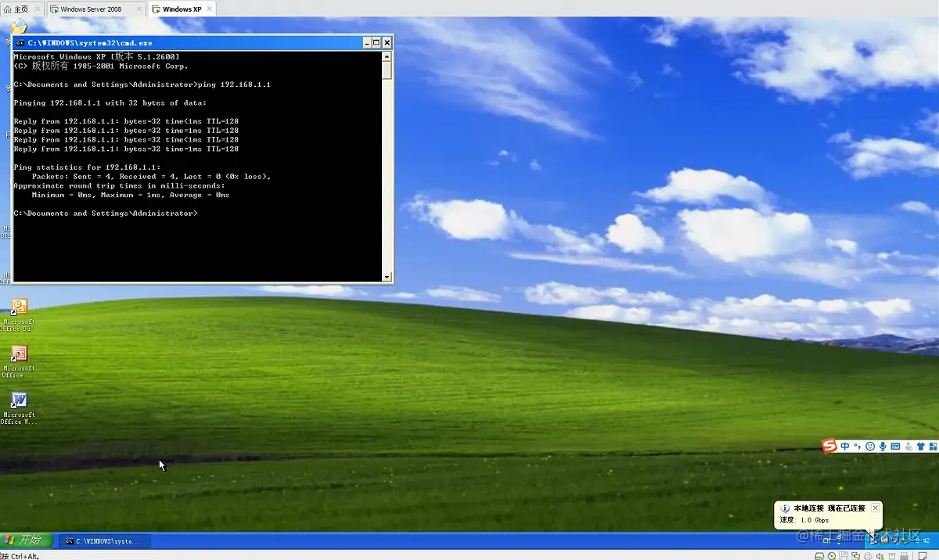Viewport: 939px width, 560px height.
Task: Close the Windows Server 2008 tab
Action: (139, 9)
